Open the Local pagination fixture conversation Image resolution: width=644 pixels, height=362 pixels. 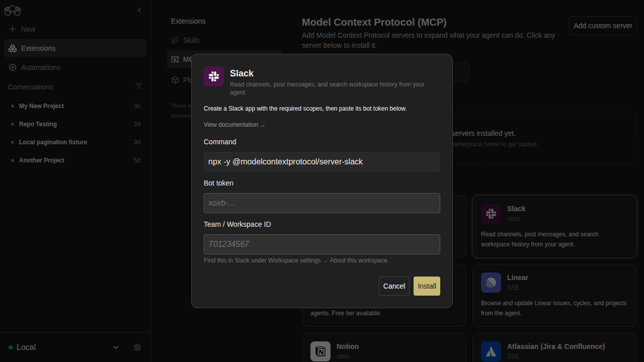75,142
